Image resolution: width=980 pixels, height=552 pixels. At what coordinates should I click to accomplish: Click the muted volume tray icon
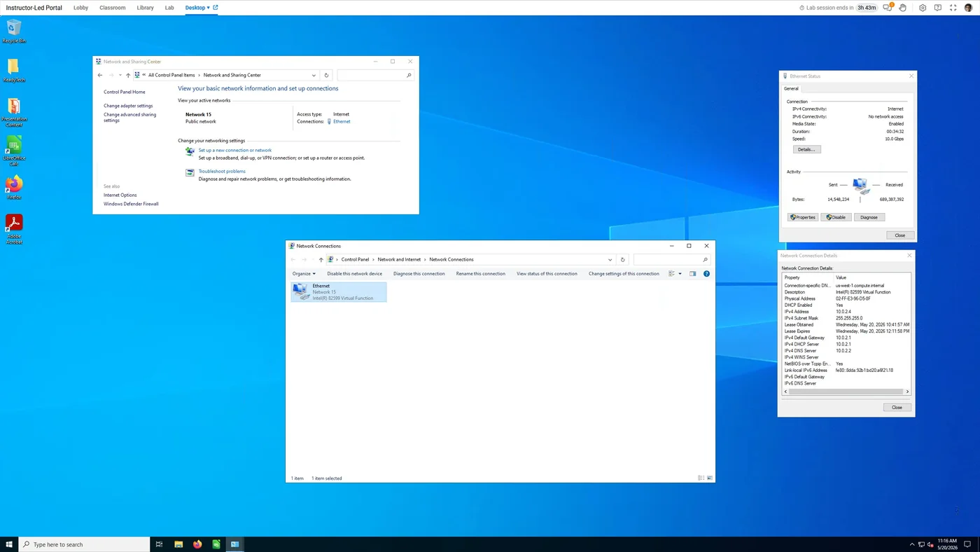(932, 544)
